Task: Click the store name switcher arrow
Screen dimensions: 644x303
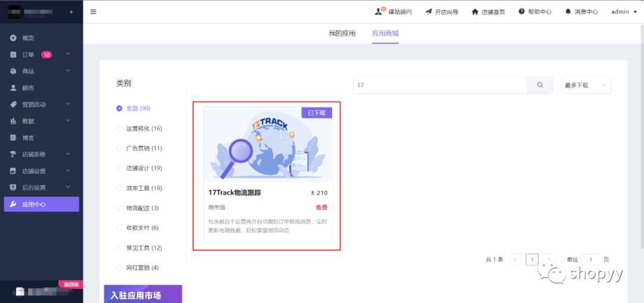Action: pyautogui.click(x=72, y=12)
